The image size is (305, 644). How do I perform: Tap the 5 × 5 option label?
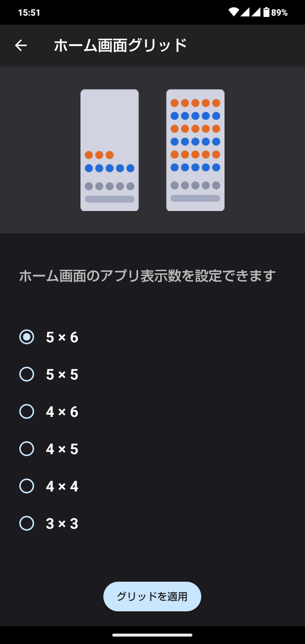click(x=62, y=375)
